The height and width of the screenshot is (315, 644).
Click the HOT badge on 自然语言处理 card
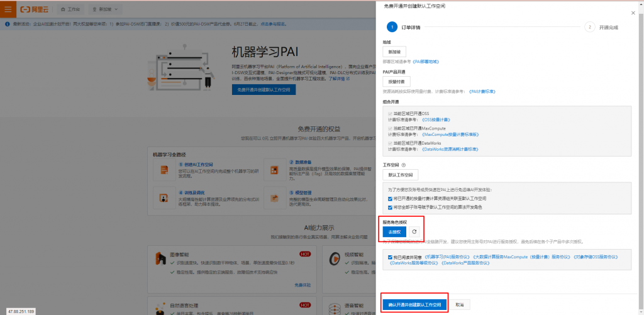pos(305,305)
